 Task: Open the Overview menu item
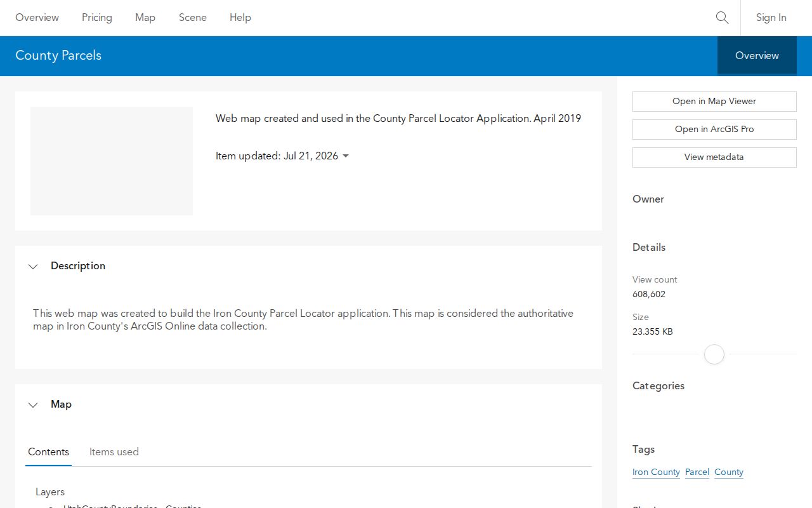coord(37,18)
